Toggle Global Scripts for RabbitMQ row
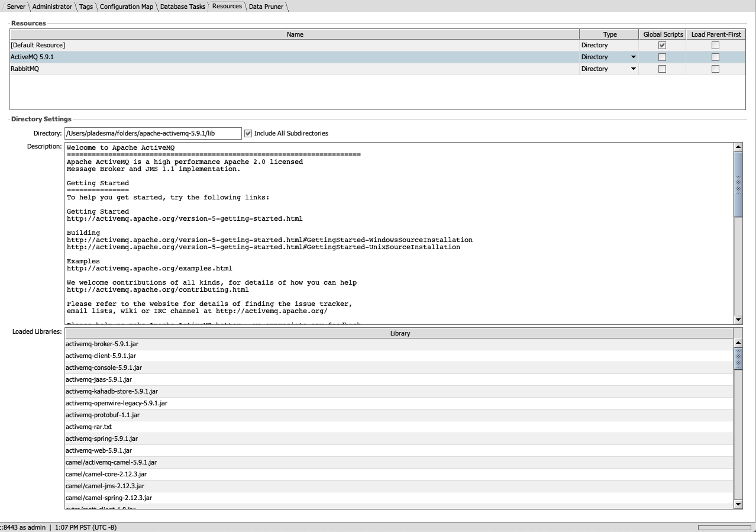Viewport: 756px width, 532px height. coord(662,69)
